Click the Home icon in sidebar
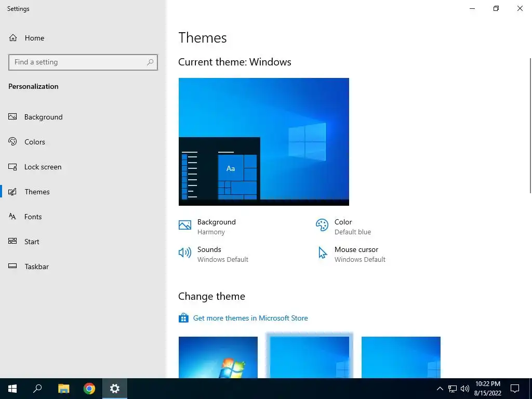This screenshot has height=399, width=532. (x=13, y=37)
